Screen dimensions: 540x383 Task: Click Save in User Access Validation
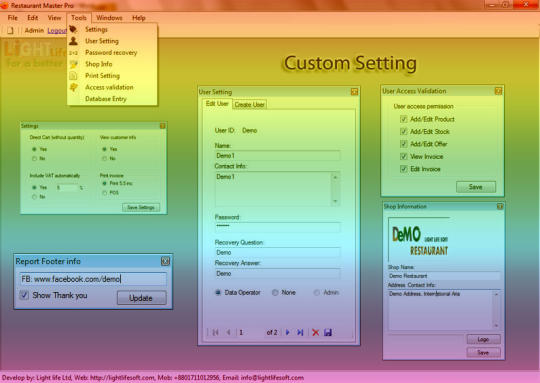click(476, 187)
